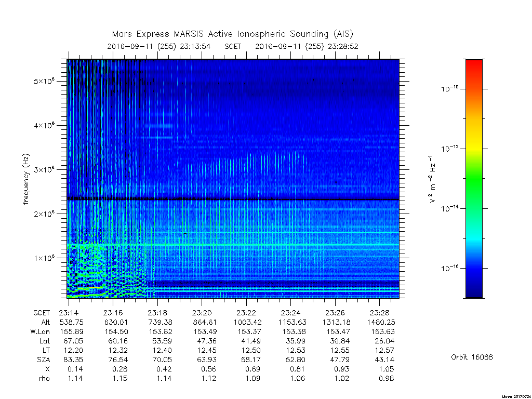Click the SCET time value '23:18'
532x399 pixels.
[x=157, y=313]
